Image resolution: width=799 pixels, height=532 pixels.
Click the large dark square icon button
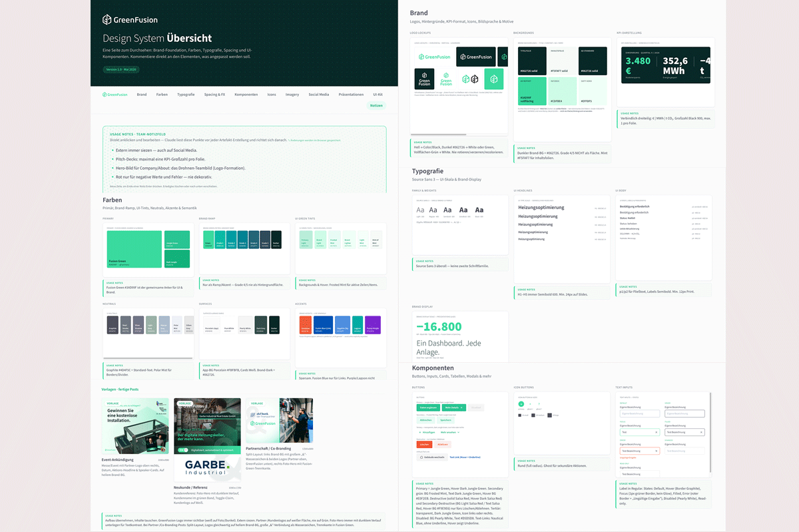(549, 415)
